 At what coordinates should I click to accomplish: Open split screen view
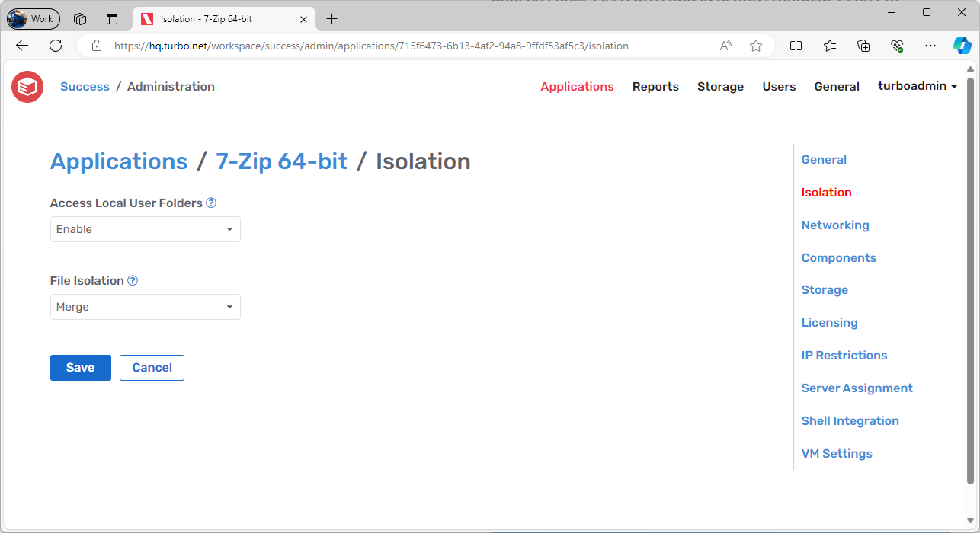coord(796,46)
